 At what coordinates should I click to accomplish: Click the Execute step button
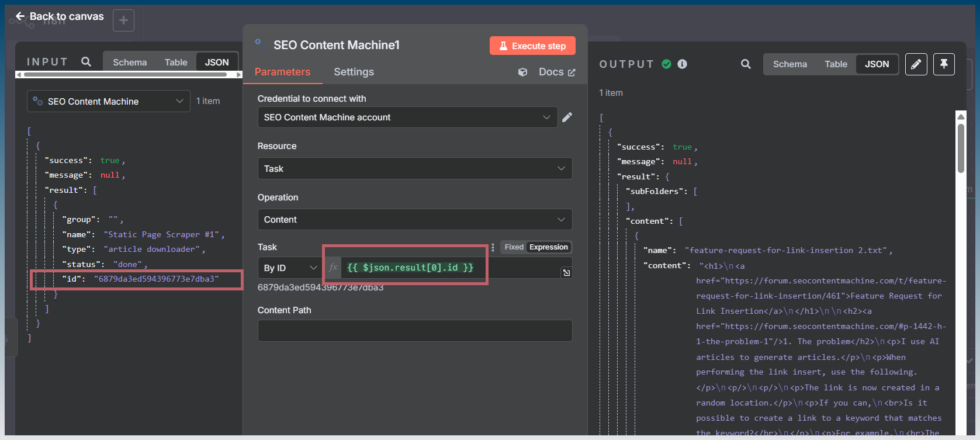coord(532,46)
